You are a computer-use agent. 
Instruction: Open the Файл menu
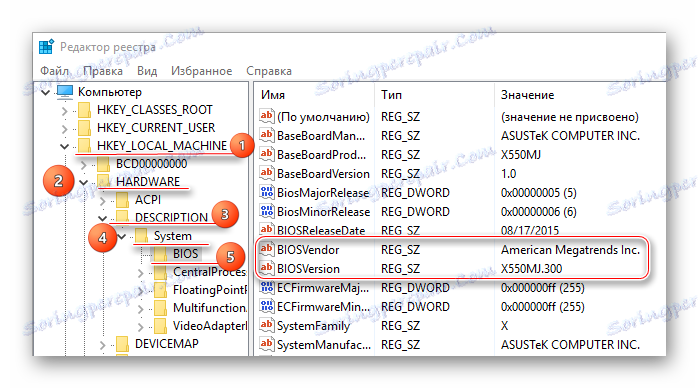pyautogui.click(x=54, y=71)
